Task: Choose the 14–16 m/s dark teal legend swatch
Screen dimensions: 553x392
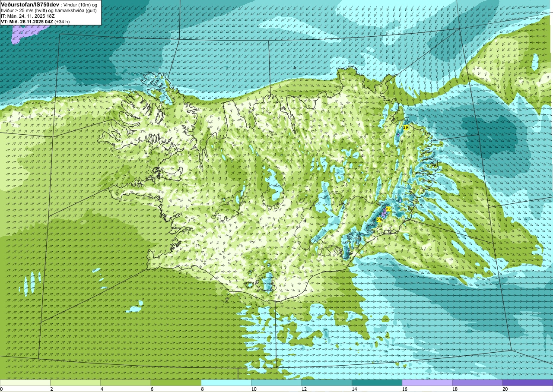Action: click(377, 383)
